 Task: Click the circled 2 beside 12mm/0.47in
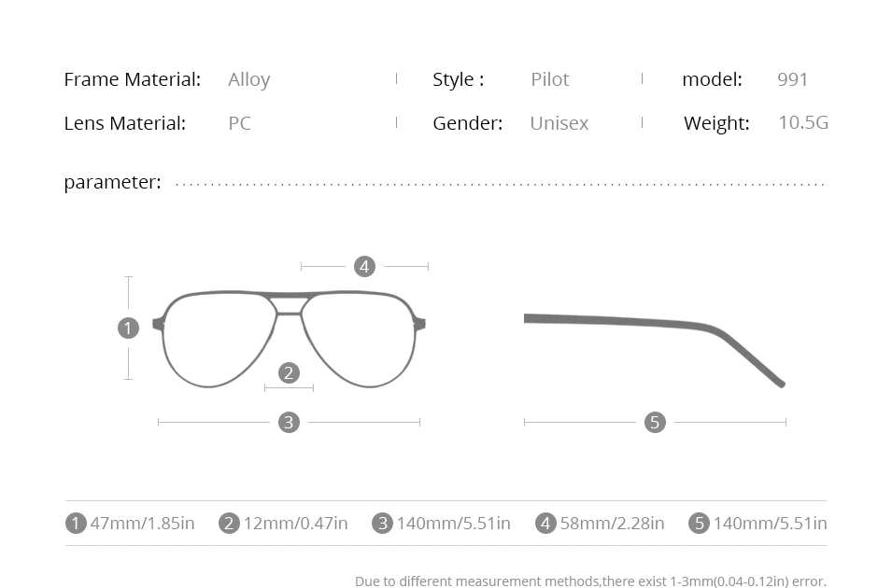pyautogui.click(x=229, y=524)
